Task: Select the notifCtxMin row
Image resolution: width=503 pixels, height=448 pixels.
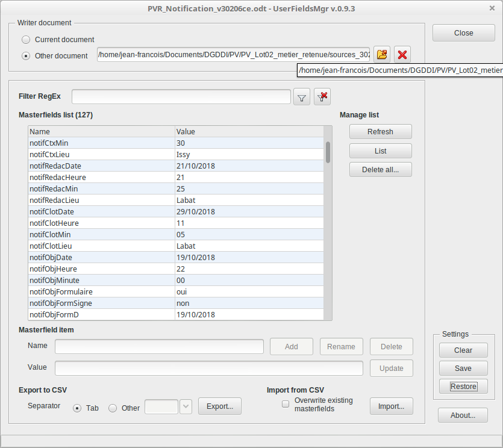Action: click(176, 143)
